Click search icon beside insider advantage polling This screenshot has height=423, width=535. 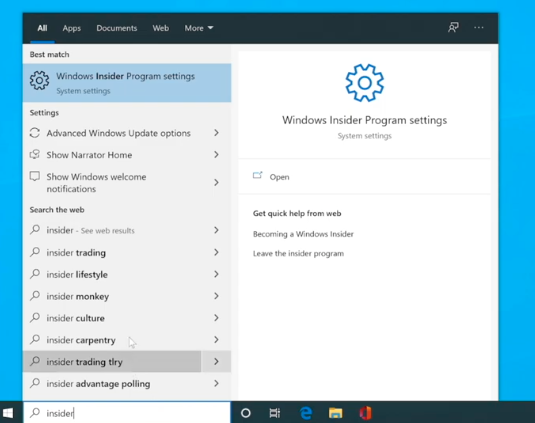click(35, 383)
